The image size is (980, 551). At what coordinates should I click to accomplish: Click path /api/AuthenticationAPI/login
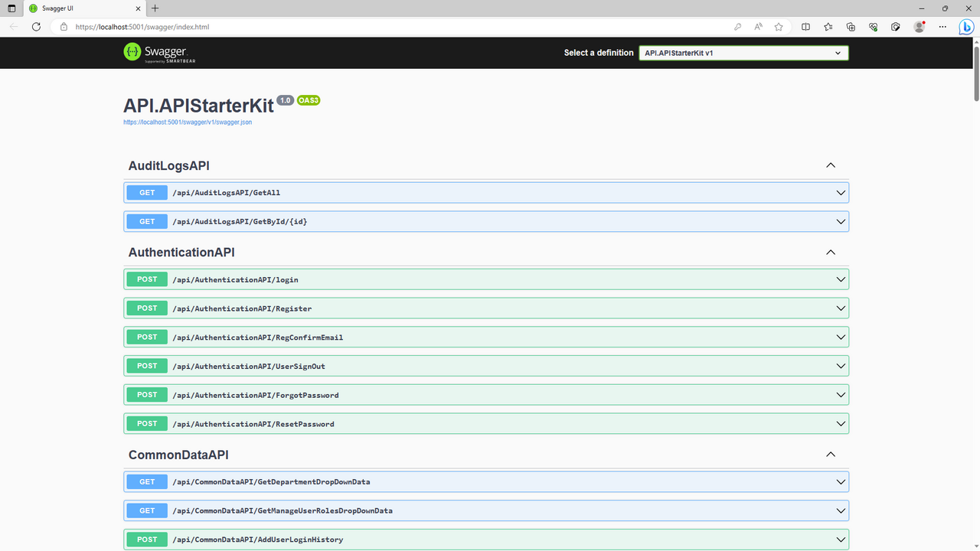[x=235, y=280]
